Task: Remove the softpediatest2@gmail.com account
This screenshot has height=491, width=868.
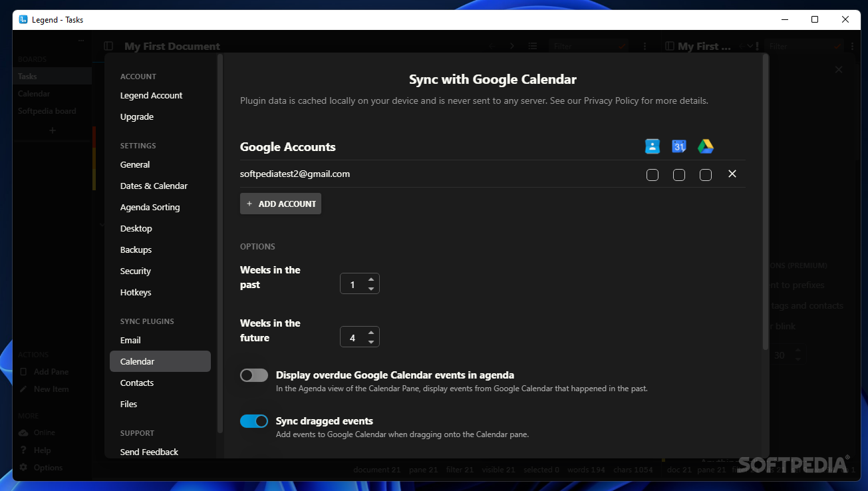Action: [x=732, y=174]
